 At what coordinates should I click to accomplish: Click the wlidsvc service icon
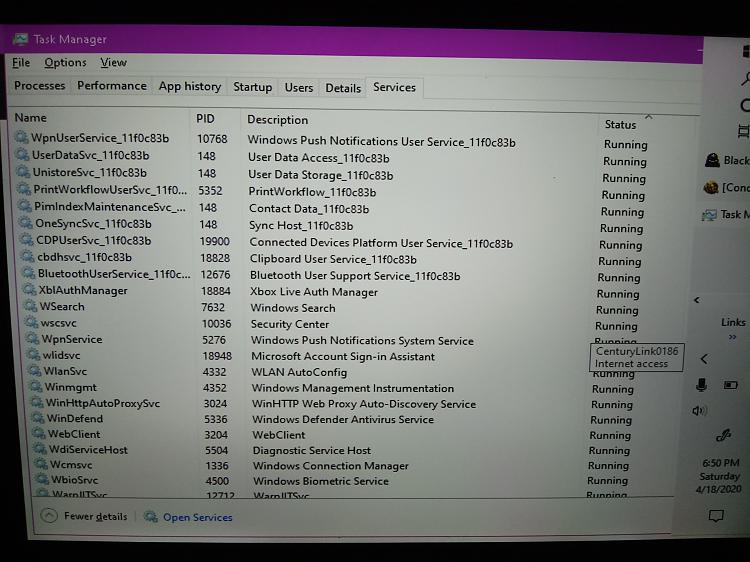pos(34,355)
